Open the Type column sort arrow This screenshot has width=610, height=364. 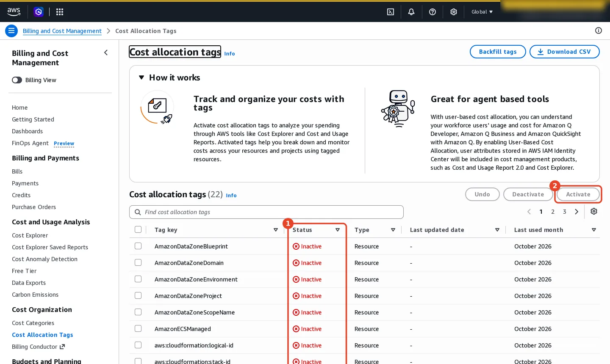pyautogui.click(x=393, y=230)
